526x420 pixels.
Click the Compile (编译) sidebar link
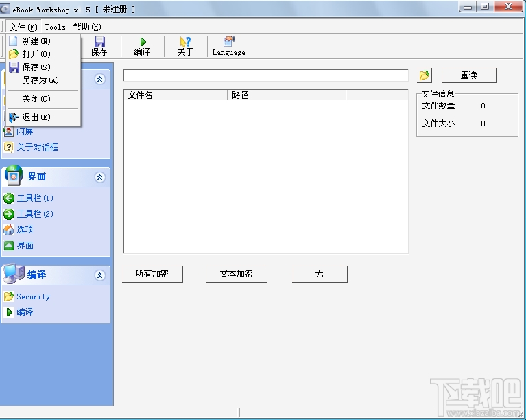[19, 312]
